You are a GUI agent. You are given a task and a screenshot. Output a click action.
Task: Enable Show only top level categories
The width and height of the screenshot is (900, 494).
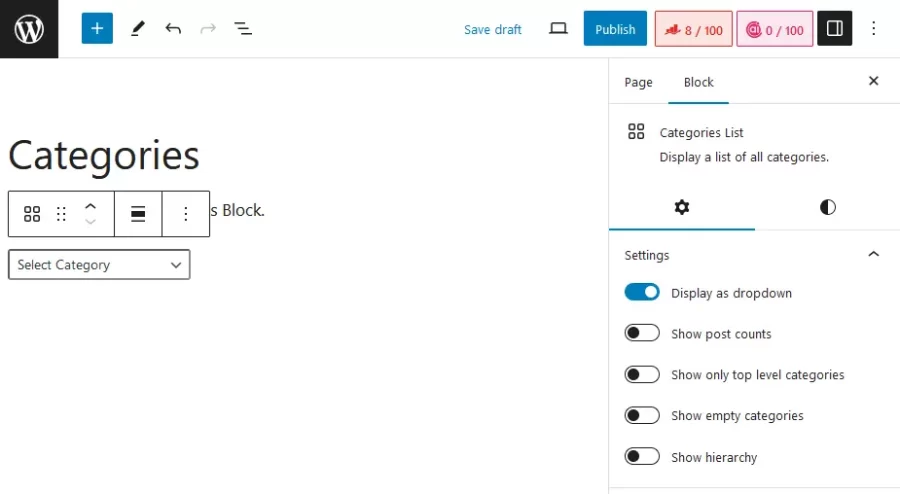[642, 374]
